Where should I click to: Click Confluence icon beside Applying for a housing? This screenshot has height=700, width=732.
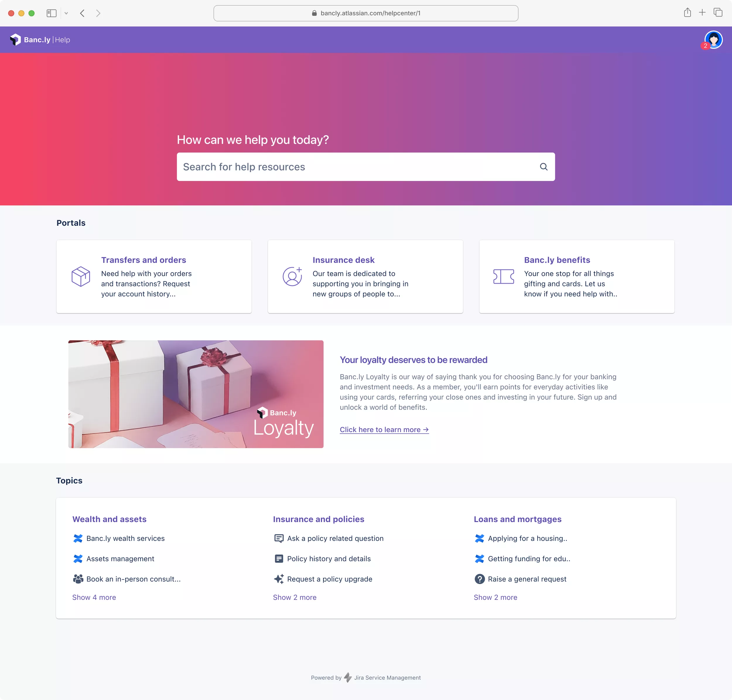(479, 538)
